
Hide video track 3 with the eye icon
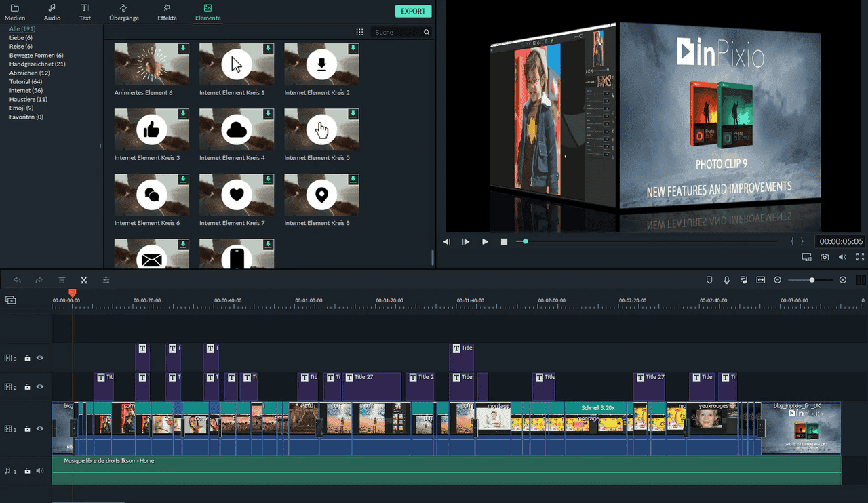(x=40, y=358)
